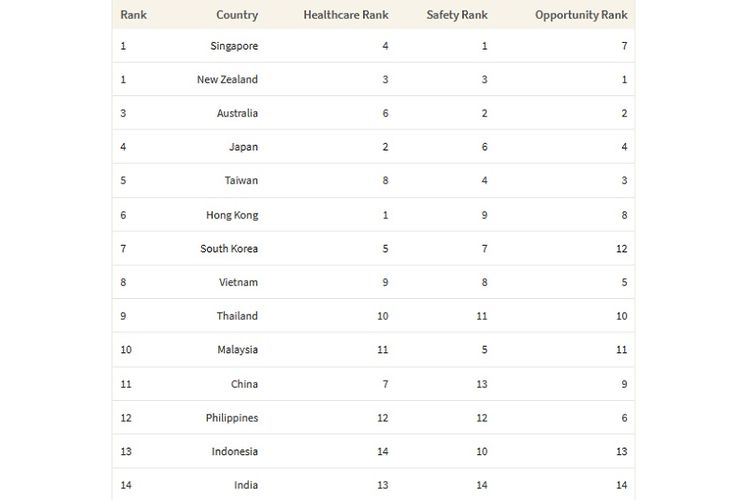
Task: Click South Korea's opportunity rank value 12
Action: click(x=621, y=249)
